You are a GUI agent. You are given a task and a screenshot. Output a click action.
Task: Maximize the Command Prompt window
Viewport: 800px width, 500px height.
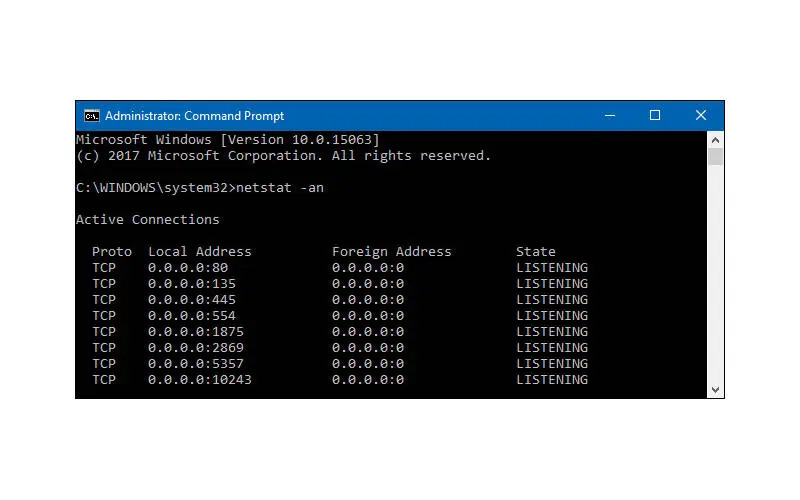[x=655, y=115]
